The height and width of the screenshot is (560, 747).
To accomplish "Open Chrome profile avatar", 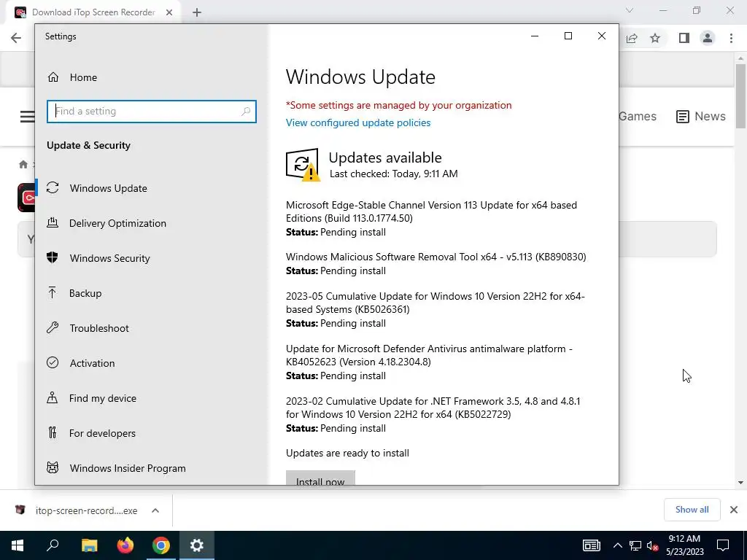I will (x=708, y=38).
